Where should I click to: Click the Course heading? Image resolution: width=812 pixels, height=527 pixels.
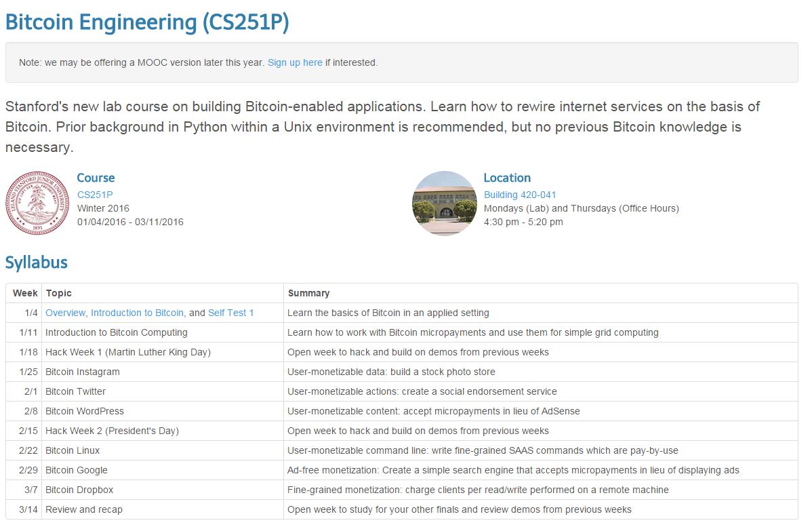pyautogui.click(x=96, y=178)
